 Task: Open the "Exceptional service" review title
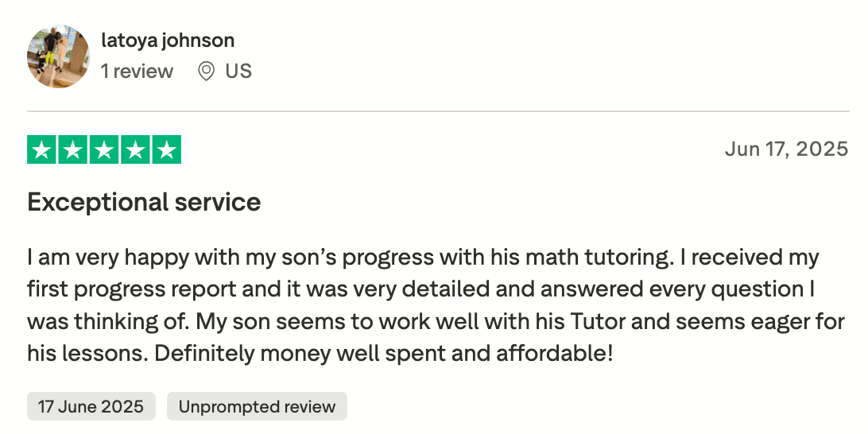click(x=144, y=202)
